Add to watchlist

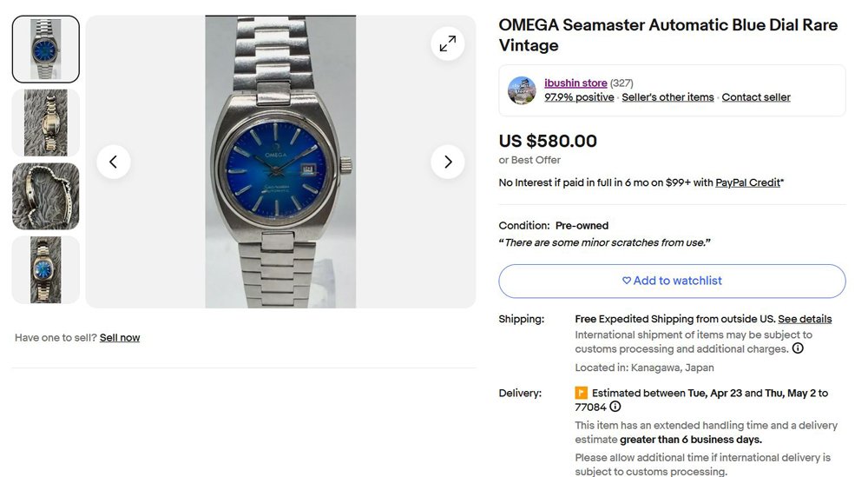click(672, 281)
